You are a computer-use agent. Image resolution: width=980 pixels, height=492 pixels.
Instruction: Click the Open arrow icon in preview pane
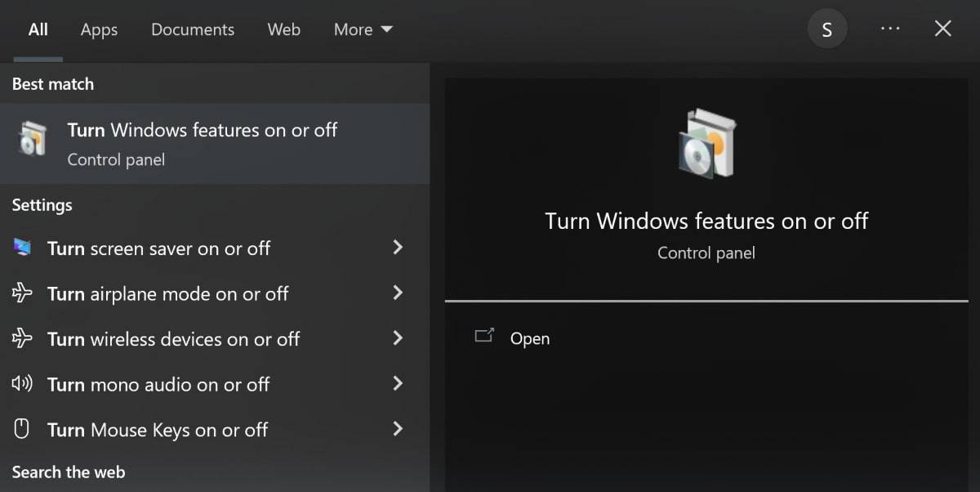coord(484,336)
